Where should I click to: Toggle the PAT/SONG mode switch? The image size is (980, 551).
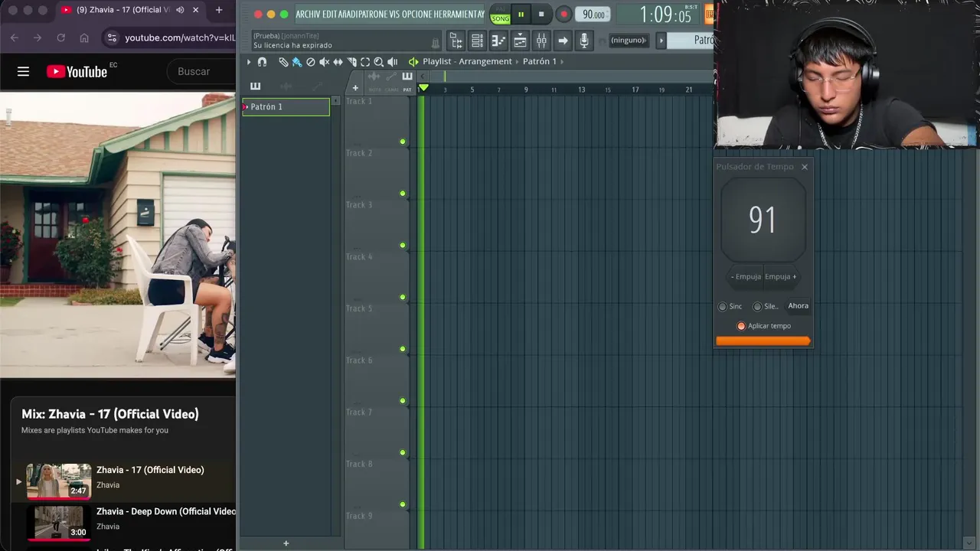click(x=500, y=15)
